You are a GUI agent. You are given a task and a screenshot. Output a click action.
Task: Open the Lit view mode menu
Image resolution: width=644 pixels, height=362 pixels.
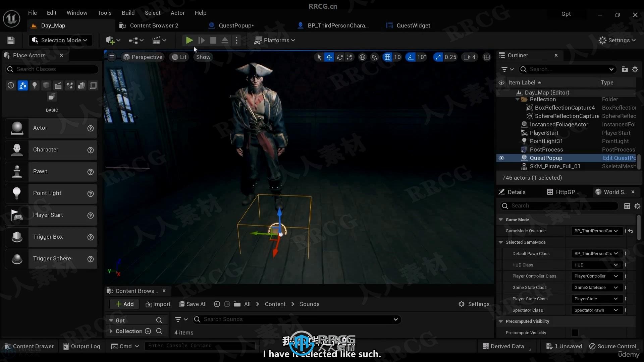click(179, 57)
